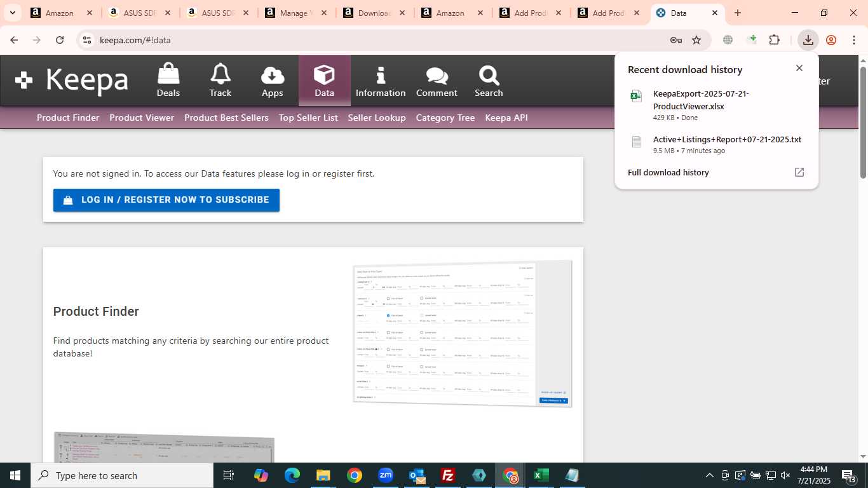View site information for keepa.com
The height and width of the screenshot is (488, 868).
coord(87,40)
